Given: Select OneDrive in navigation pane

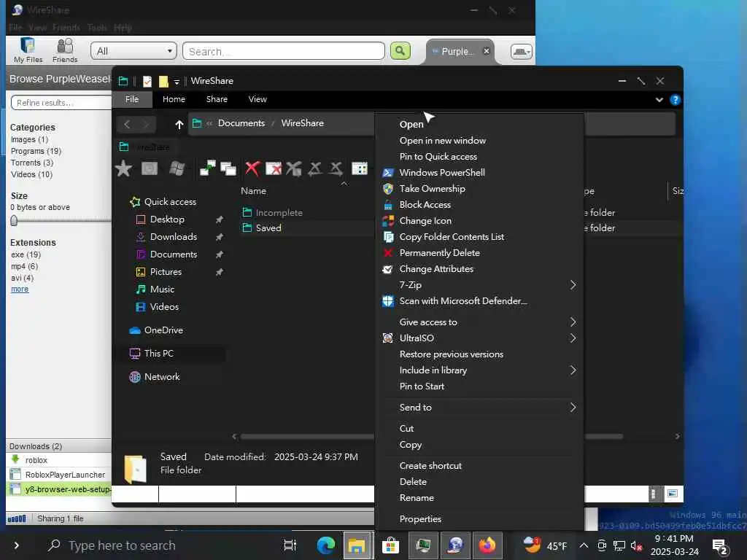Looking at the screenshot, I should [x=163, y=330].
